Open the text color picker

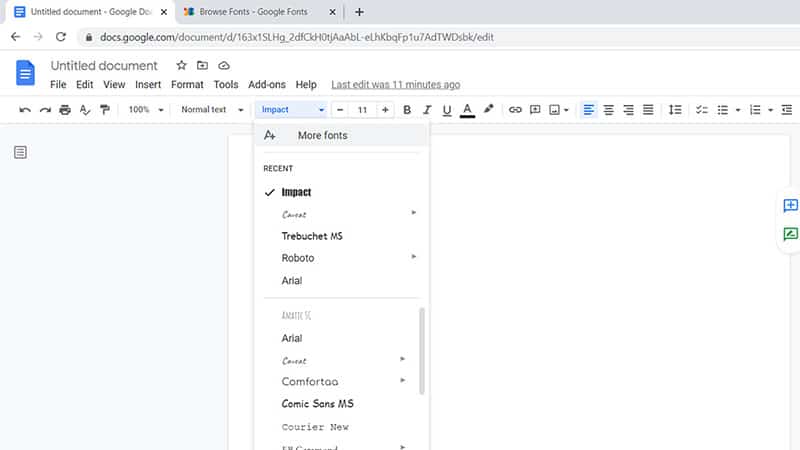pyautogui.click(x=467, y=110)
